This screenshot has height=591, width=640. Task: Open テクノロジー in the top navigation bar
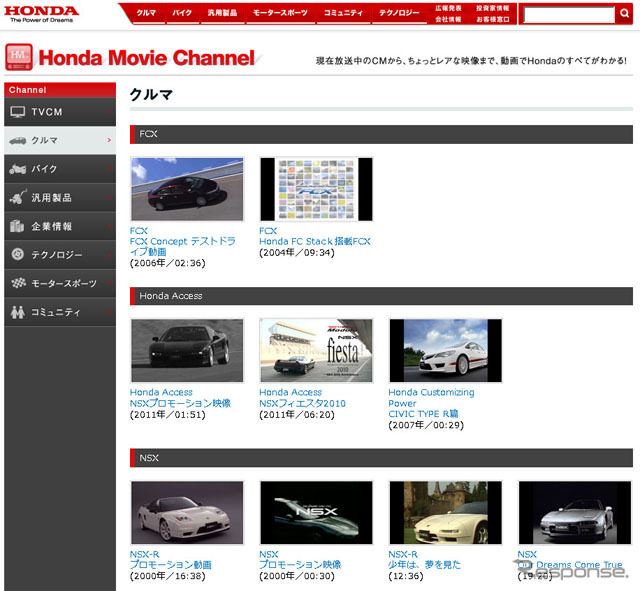tap(399, 13)
